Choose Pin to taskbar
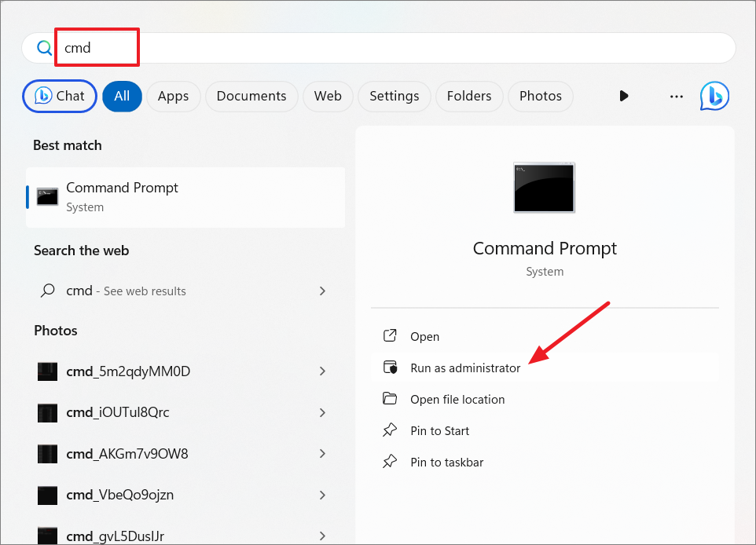756x545 pixels. click(x=545, y=462)
